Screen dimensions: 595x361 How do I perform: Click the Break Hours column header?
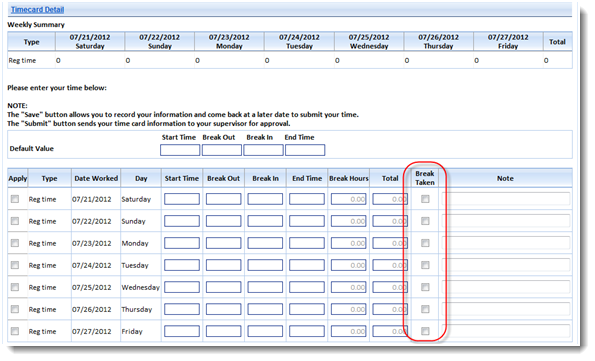[349, 178]
